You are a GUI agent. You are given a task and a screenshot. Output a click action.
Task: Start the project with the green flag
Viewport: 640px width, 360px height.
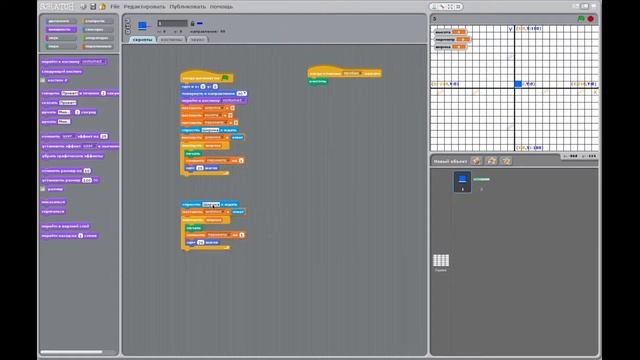coord(581,19)
